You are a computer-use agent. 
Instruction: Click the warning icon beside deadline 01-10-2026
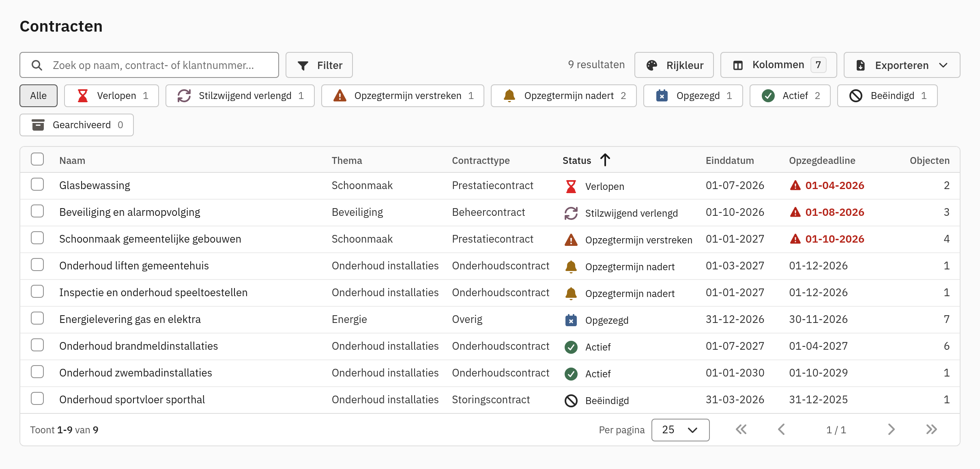tap(795, 239)
